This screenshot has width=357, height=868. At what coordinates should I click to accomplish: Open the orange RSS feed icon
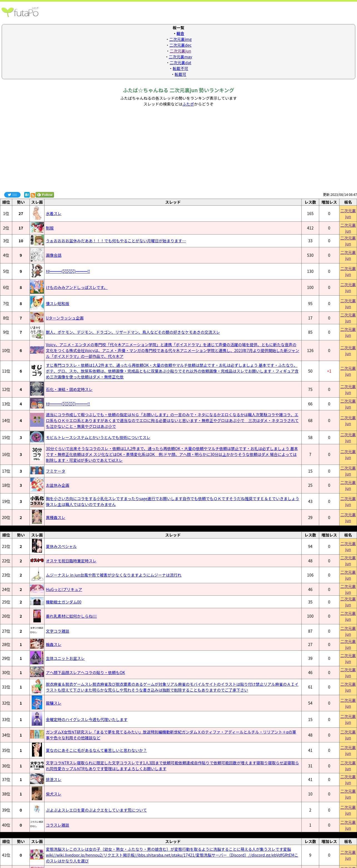click(33, 195)
